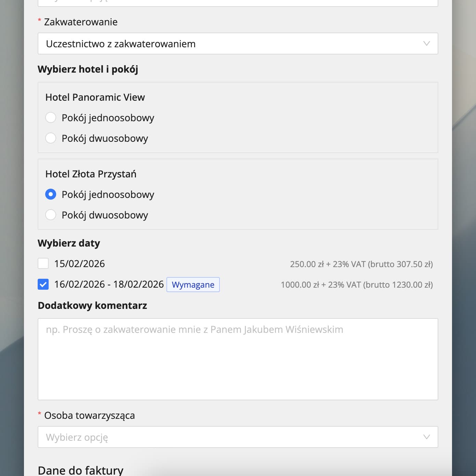Select Pokój dwuosobowy at Hotel Panoramic View
Viewport: 476px width, 476px height.
click(x=51, y=138)
